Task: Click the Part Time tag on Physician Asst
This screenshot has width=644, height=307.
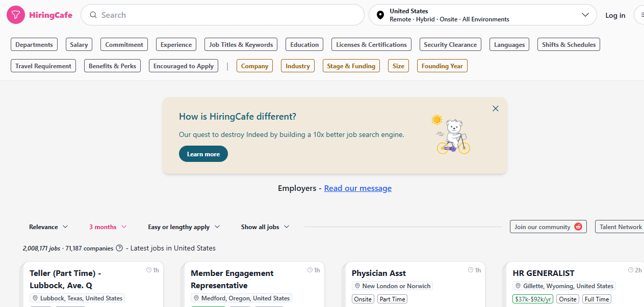Action: 393,299
